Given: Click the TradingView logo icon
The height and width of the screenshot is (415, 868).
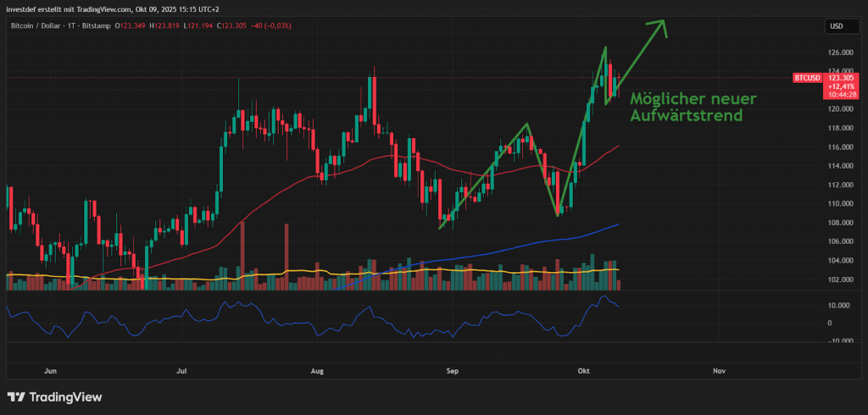Looking at the screenshot, I should click(16, 396).
